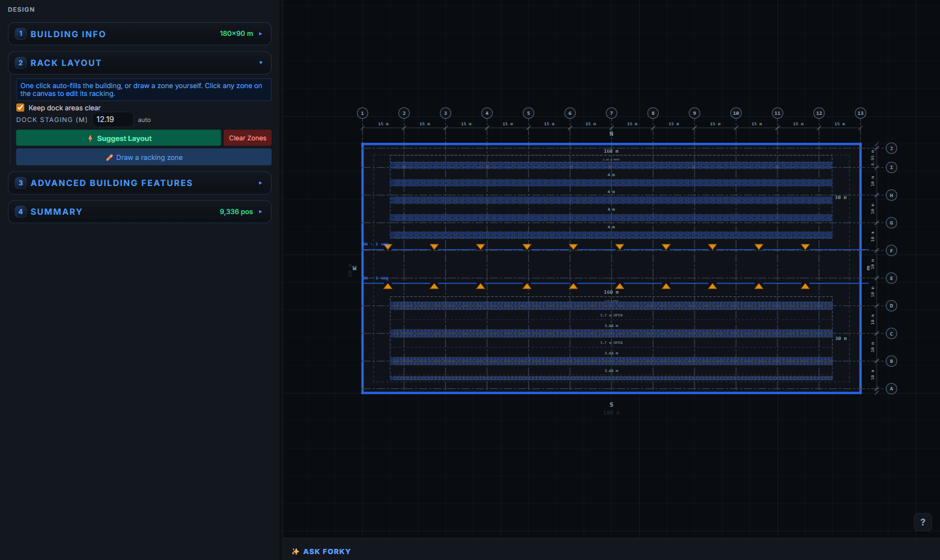This screenshot has height=560, width=940.
Task: Select racking zone with 3.66 m aisles
Action: (x=611, y=339)
